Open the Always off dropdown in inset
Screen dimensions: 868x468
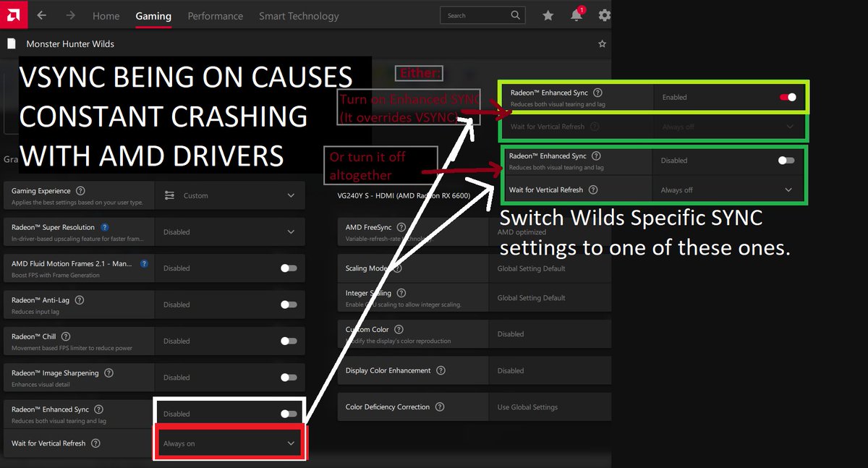[728, 190]
